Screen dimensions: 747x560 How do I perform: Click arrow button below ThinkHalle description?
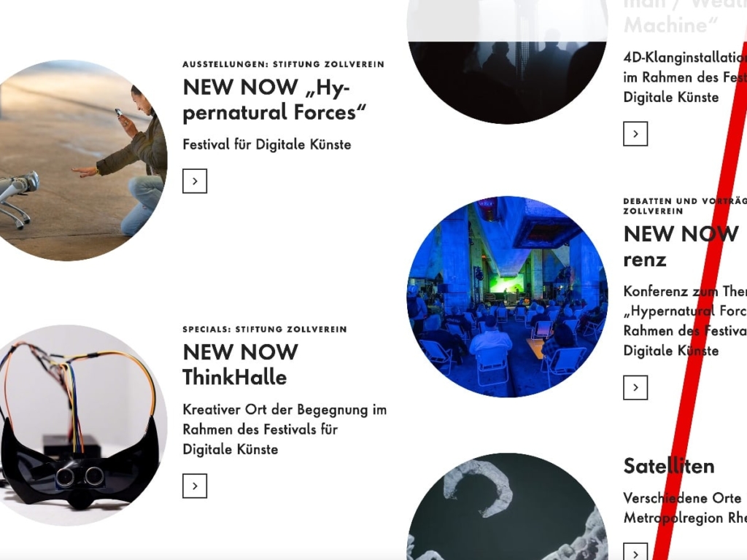point(194,486)
